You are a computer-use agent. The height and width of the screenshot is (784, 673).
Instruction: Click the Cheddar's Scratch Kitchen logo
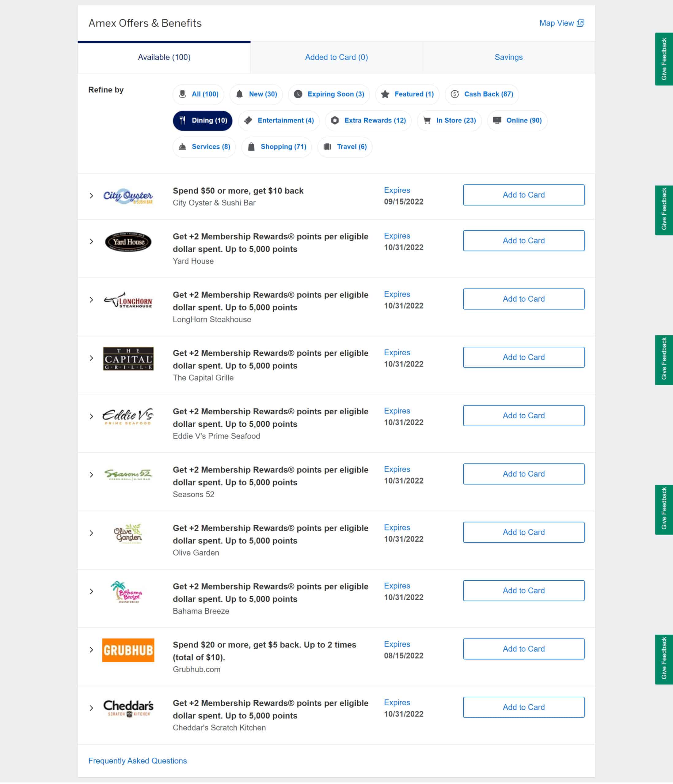pos(128,708)
